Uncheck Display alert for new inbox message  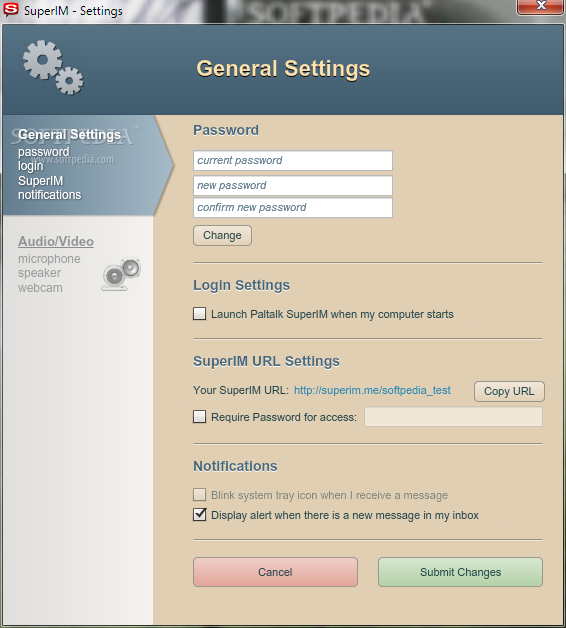(199, 515)
